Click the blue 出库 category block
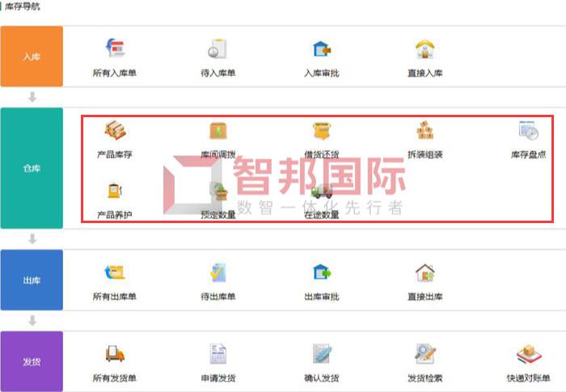Viewport: 566px width, 392px height. click(32, 280)
